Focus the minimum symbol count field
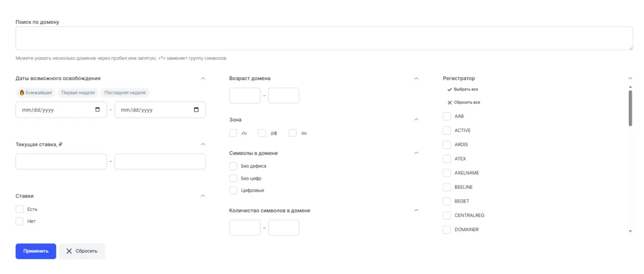This screenshot has height=274, width=644. [245, 228]
